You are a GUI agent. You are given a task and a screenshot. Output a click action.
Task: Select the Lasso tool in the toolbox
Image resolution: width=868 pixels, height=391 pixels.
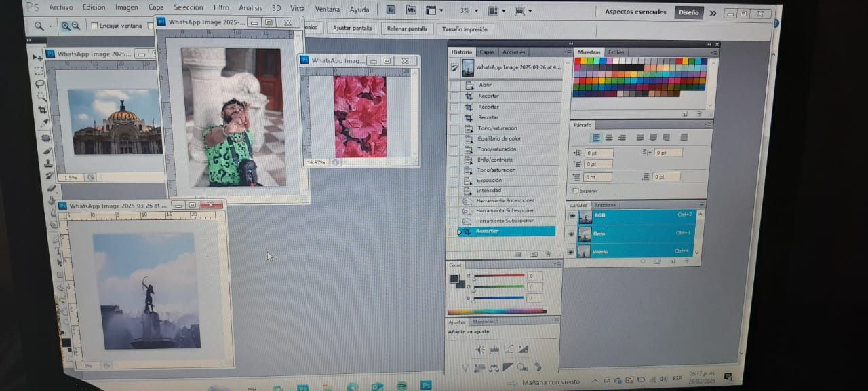click(40, 83)
